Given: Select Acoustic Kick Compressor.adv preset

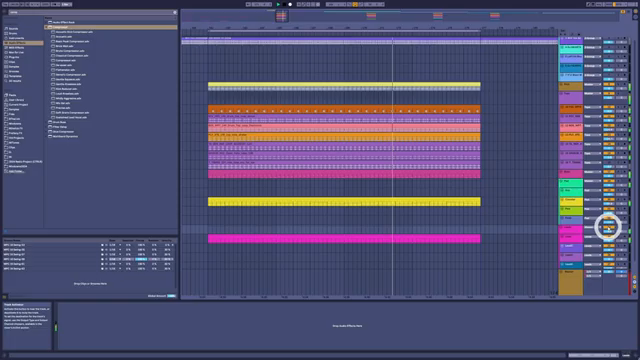Looking at the screenshot, I should pos(74,32).
